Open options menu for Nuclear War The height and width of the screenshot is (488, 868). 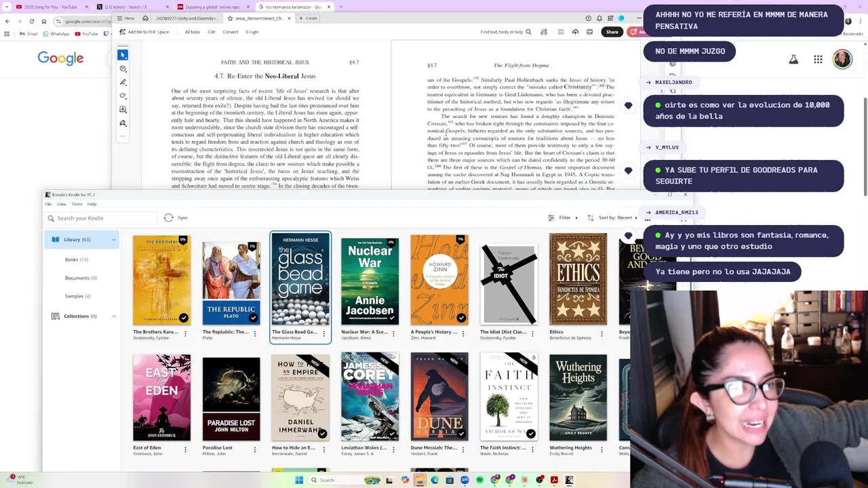click(x=393, y=333)
